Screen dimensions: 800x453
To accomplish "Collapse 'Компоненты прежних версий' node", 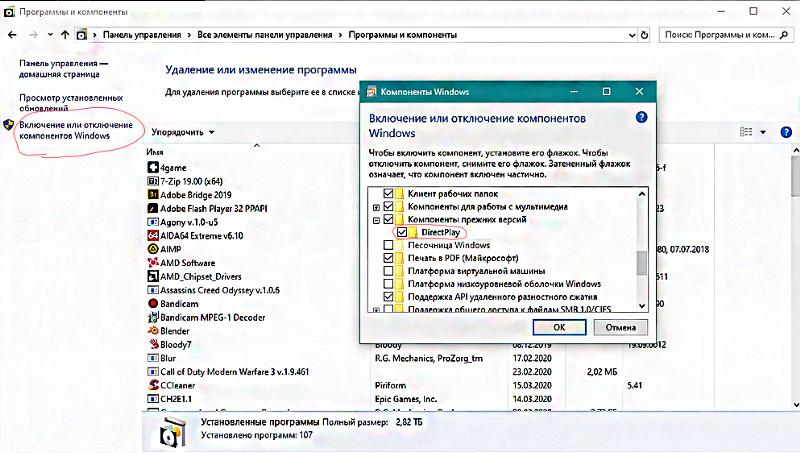I will [x=376, y=220].
